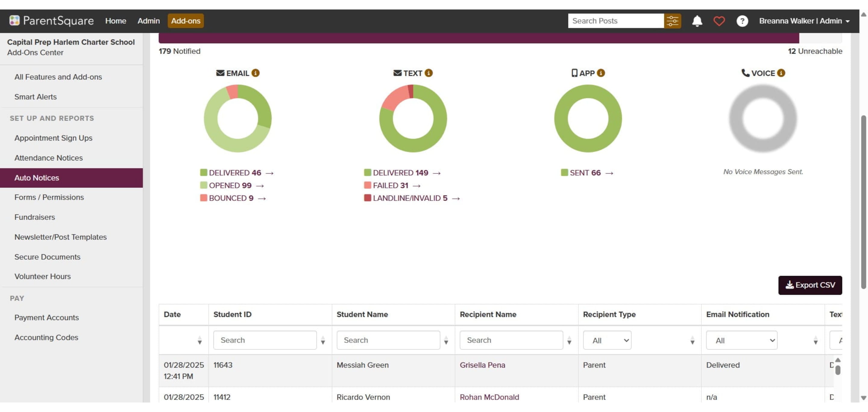The image size is (868, 412).
Task: Click arrow next to text DELIVERED 149
Action: point(436,173)
